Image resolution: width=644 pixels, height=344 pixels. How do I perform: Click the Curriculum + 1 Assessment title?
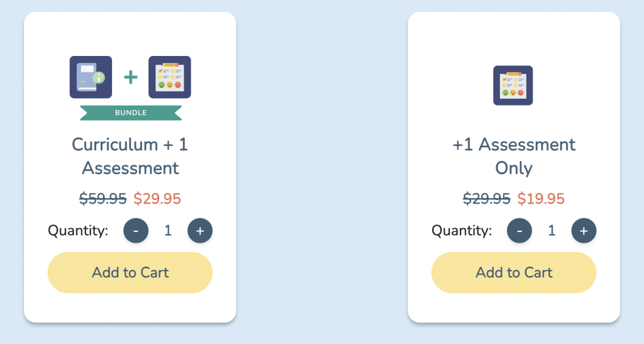[130, 156]
